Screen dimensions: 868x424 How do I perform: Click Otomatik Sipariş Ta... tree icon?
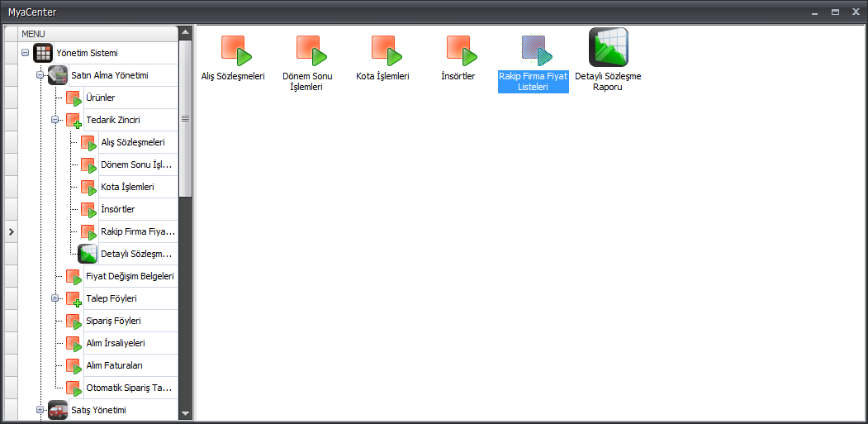[x=74, y=388]
